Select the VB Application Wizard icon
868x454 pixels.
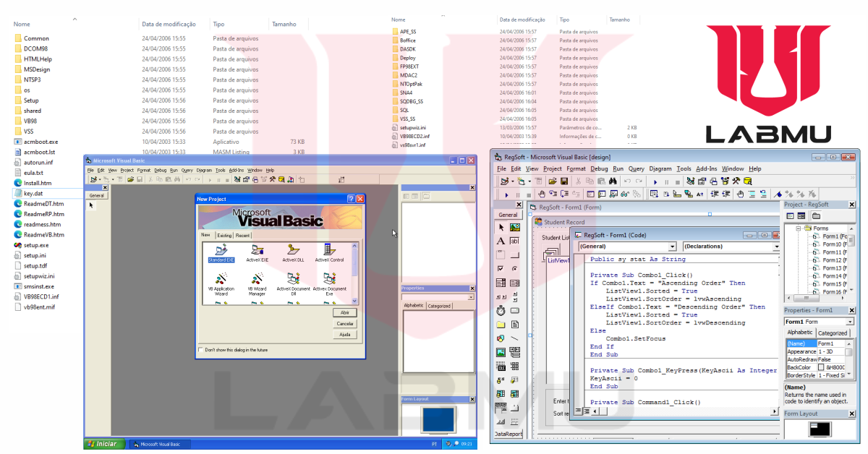(221, 284)
